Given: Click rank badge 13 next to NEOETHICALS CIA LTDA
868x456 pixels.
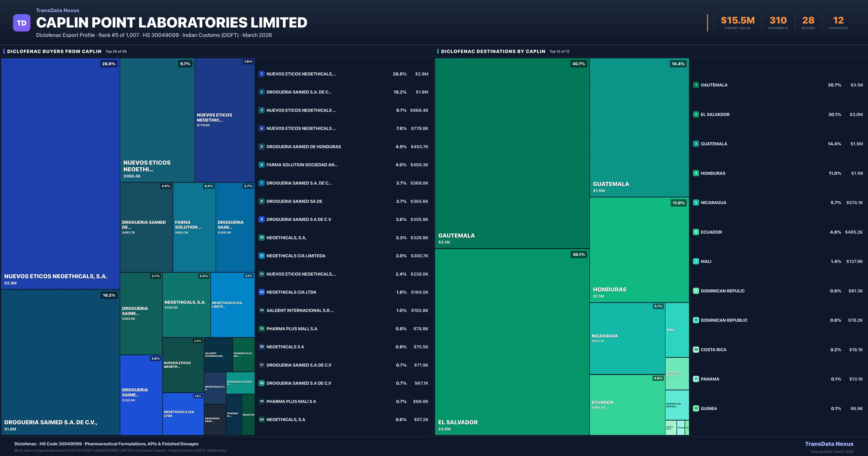Looking at the screenshot, I should [x=261, y=292].
